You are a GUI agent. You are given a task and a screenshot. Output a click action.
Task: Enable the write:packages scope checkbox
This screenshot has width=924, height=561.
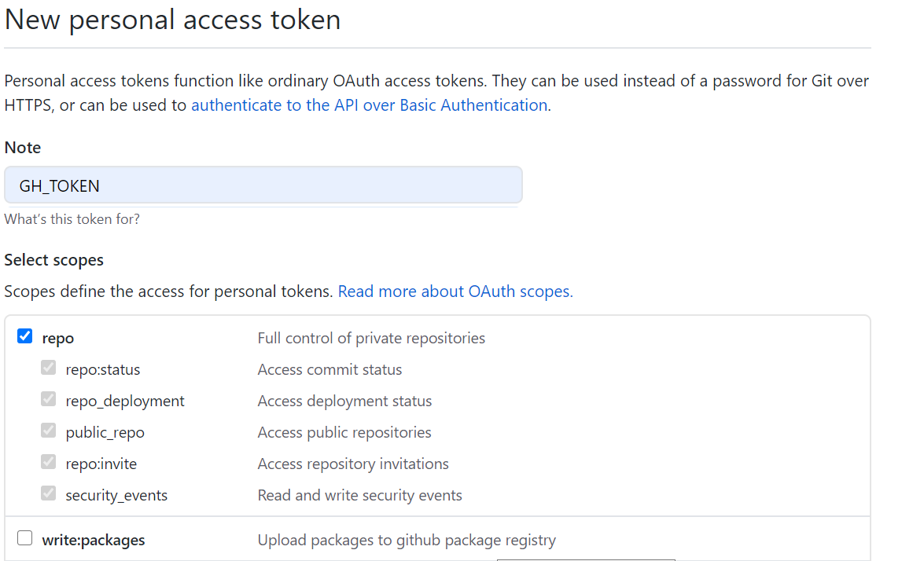tap(25, 538)
